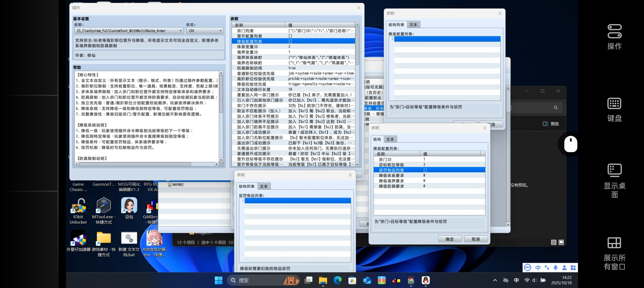
Task: Select the 防具限制启用 parameter row
Action: point(293,68)
